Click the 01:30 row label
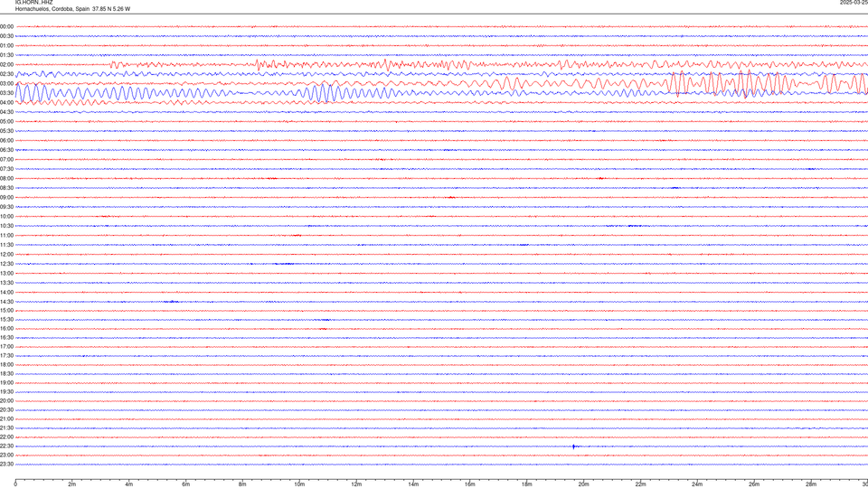Screen dimensions: 868x488 click(6, 55)
